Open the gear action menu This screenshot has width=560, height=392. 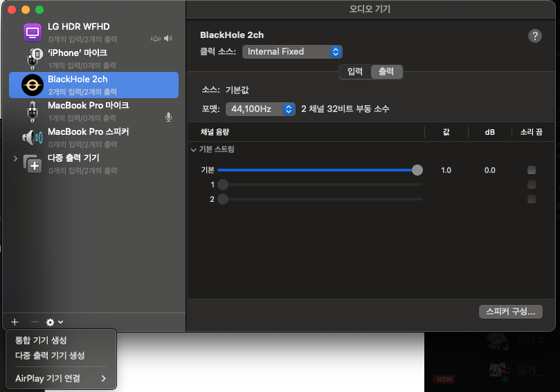[x=55, y=322]
